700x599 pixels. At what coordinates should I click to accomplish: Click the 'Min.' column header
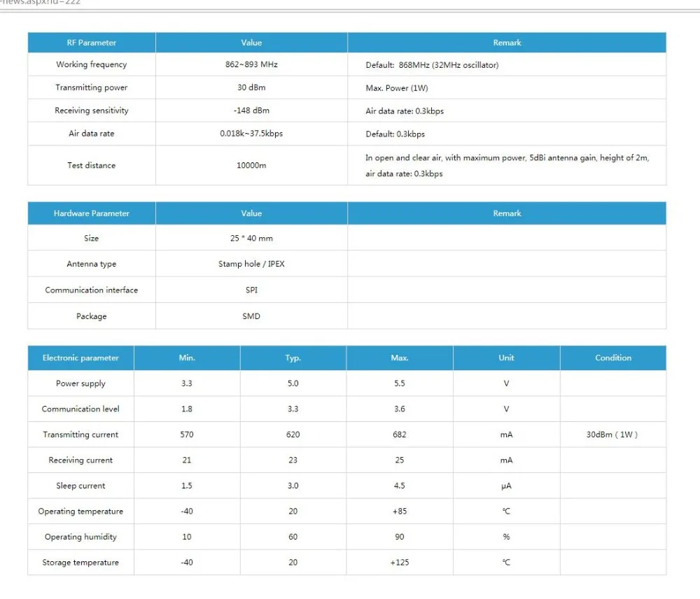[187, 358]
